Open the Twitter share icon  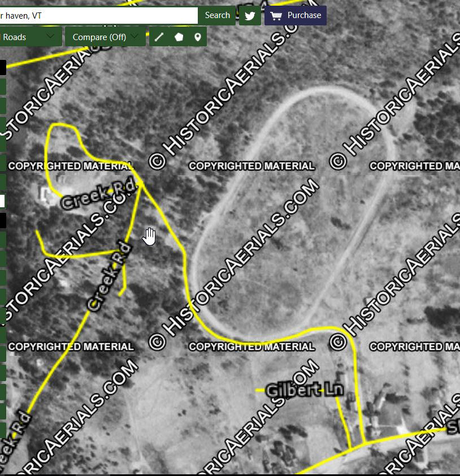coord(250,15)
